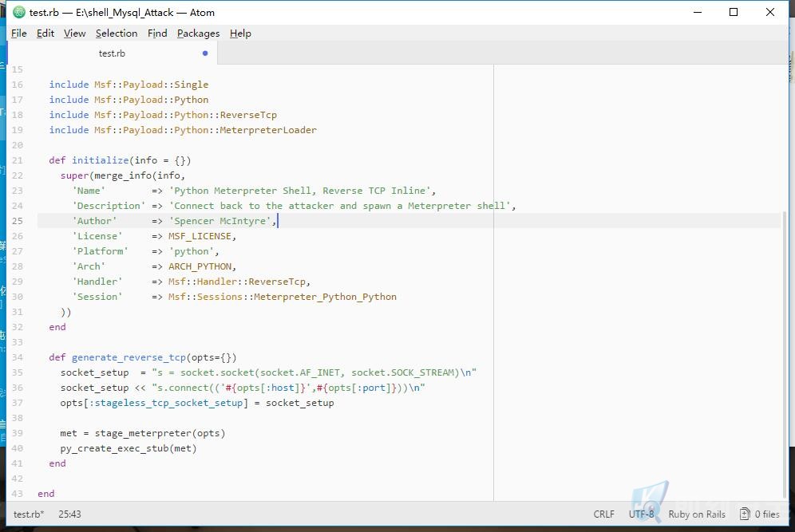Click 'def initialize(info = {})' line
795x532 pixels.
coord(120,160)
